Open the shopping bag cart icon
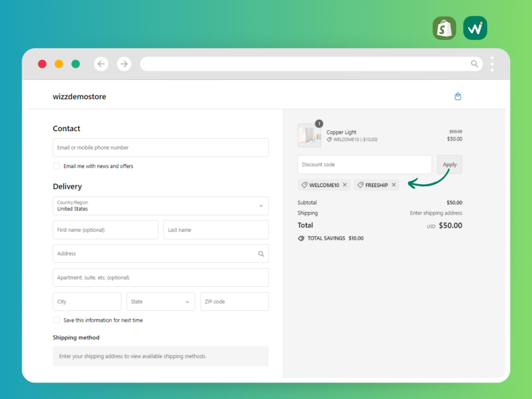This screenshot has height=399, width=532. 458,96
